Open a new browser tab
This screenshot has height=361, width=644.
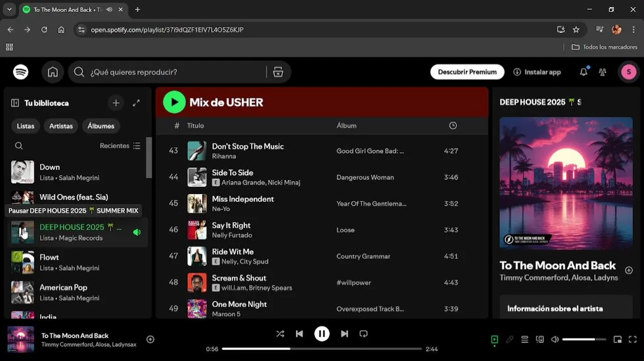click(x=137, y=10)
